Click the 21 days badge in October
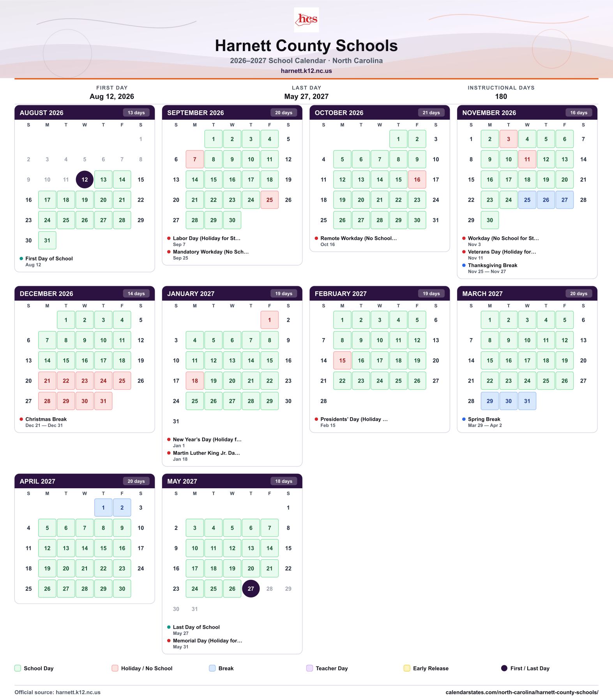The width and height of the screenshot is (613, 700). click(x=431, y=113)
